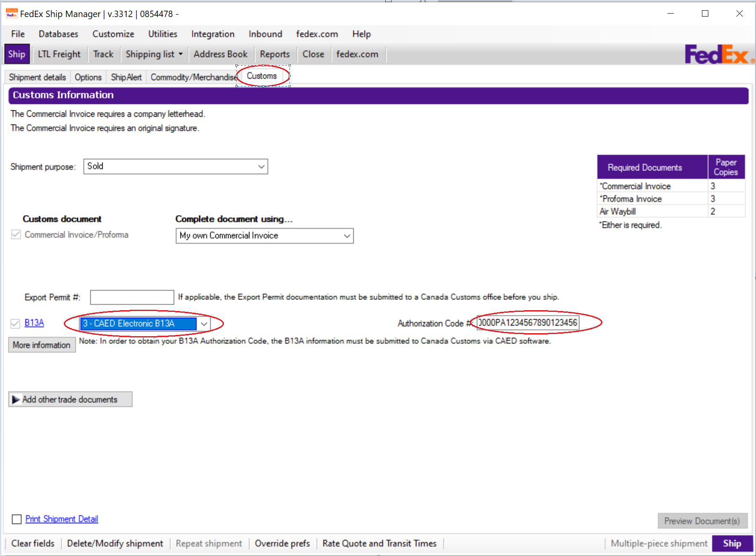Click Override prefs
Image resolution: width=756 pixels, height=556 pixels.
(x=282, y=544)
